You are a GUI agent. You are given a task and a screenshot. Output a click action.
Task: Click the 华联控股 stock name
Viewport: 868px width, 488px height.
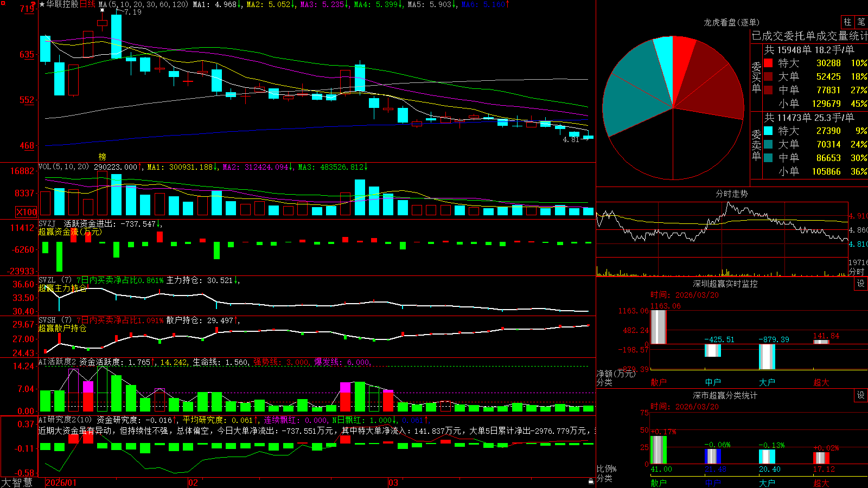coord(62,4)
